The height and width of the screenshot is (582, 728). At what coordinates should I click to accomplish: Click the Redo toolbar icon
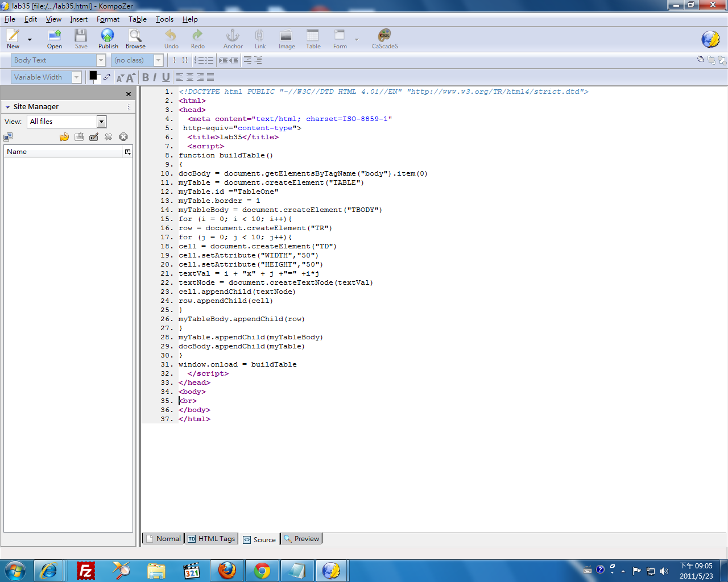pyautogui.click(x=197, y=39)
